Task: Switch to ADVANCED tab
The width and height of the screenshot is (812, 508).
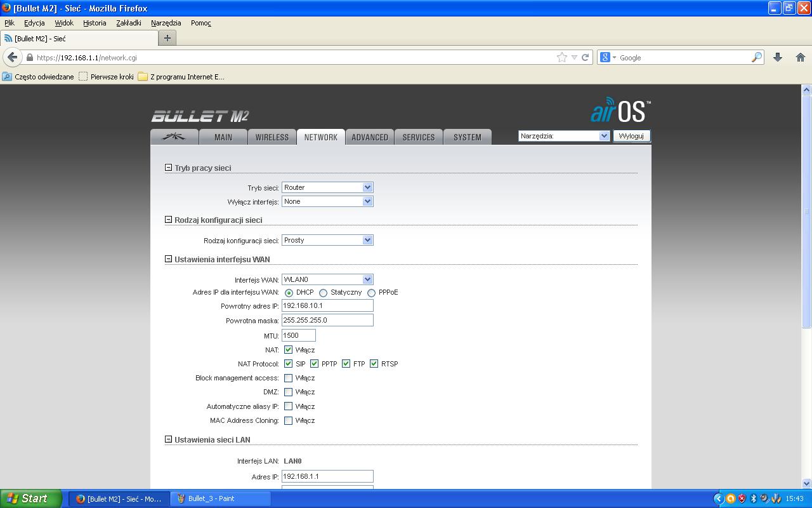Action: (370, 137)
